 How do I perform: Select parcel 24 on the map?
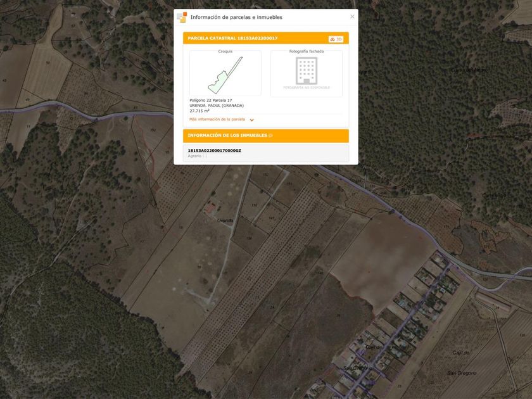(x=272, y=307)
